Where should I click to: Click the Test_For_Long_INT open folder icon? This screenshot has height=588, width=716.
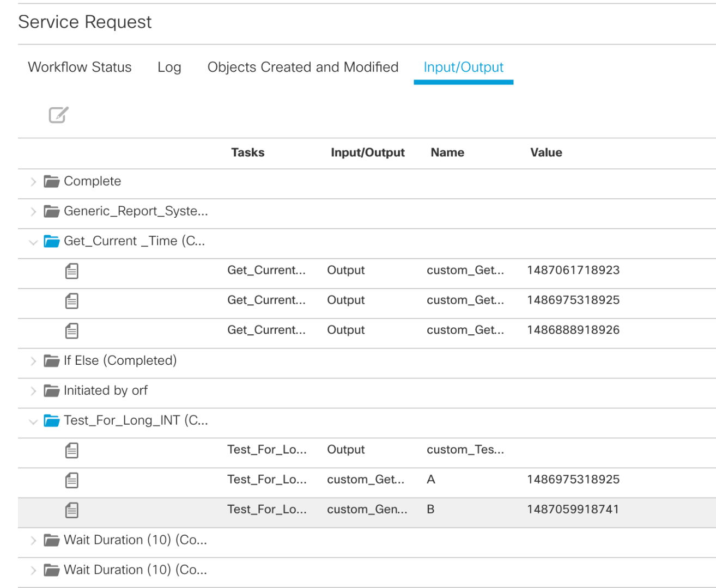(52, 420)
